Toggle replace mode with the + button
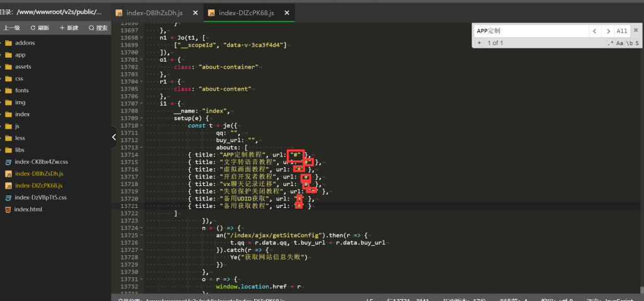 479,43
